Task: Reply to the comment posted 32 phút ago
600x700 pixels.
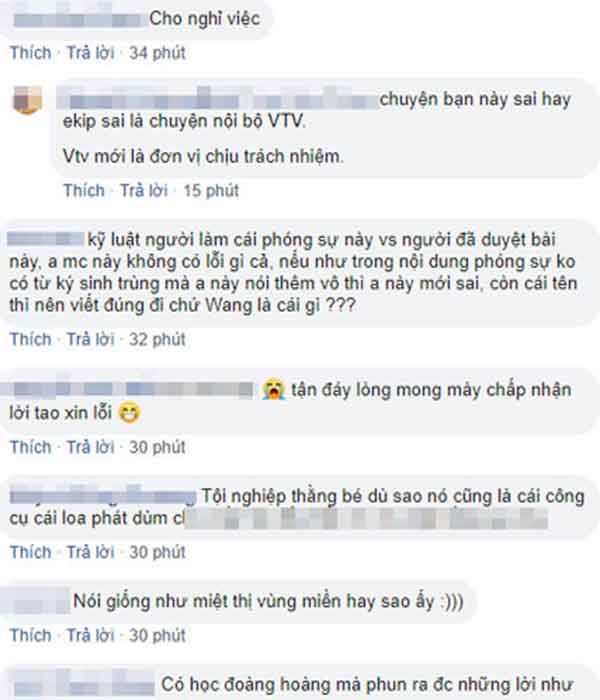Action: tap(91, 339)
